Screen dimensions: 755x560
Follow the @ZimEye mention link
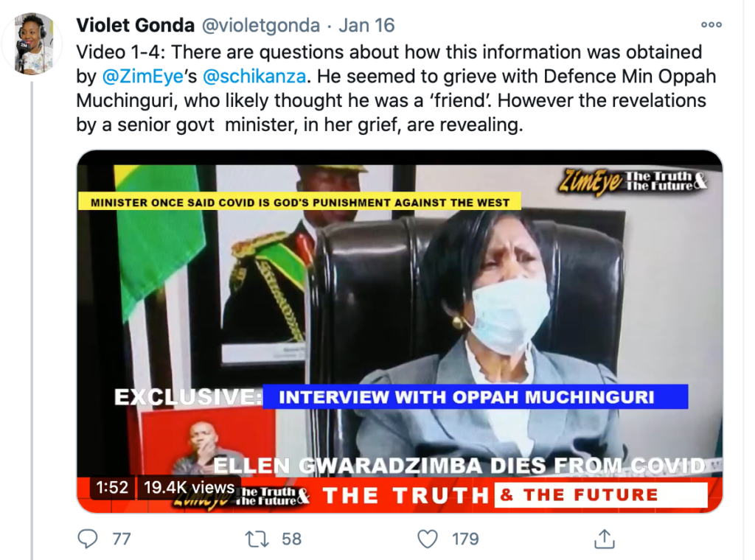[x=142, y=76]
